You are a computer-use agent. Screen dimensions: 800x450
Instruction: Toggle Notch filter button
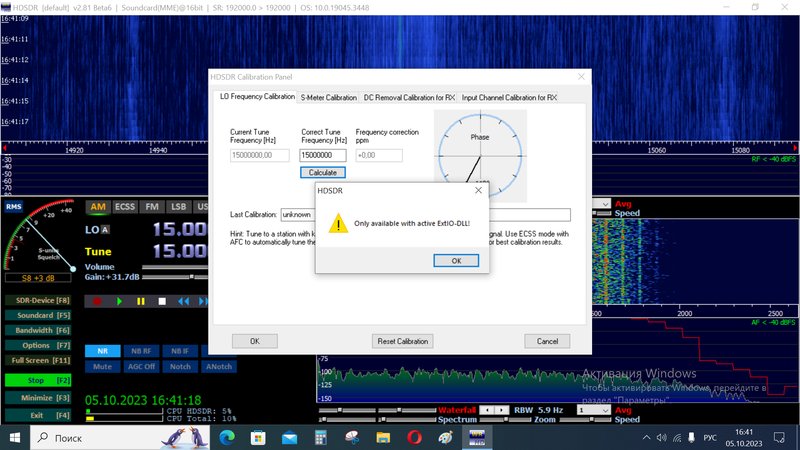pyautogui.click(x=180, y=366)
